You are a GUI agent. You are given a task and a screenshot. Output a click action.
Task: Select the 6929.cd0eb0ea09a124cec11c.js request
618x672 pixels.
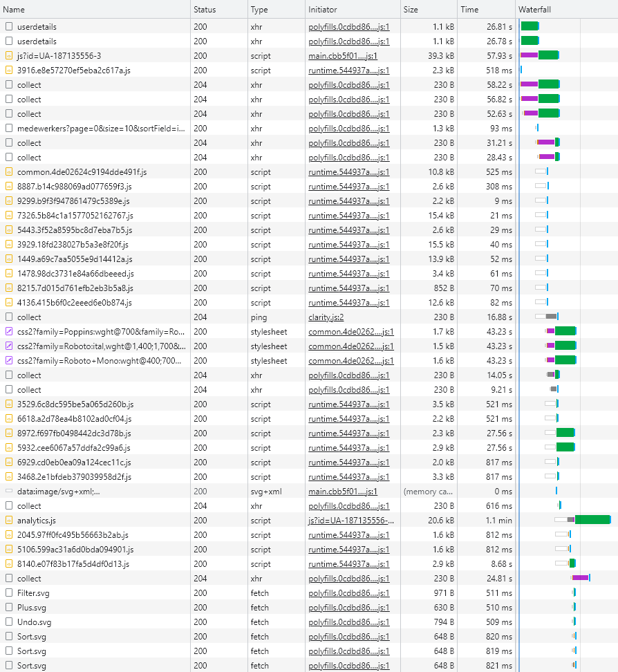point(74,463)
